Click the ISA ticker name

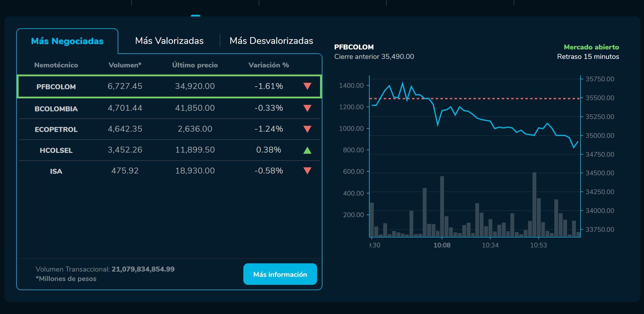(56, 171)
